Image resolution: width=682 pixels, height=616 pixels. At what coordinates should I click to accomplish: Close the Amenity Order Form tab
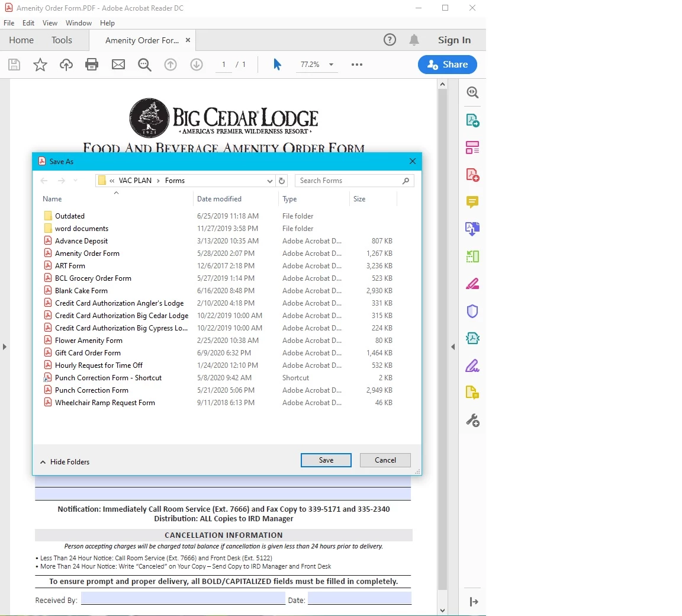click(188, 40)
